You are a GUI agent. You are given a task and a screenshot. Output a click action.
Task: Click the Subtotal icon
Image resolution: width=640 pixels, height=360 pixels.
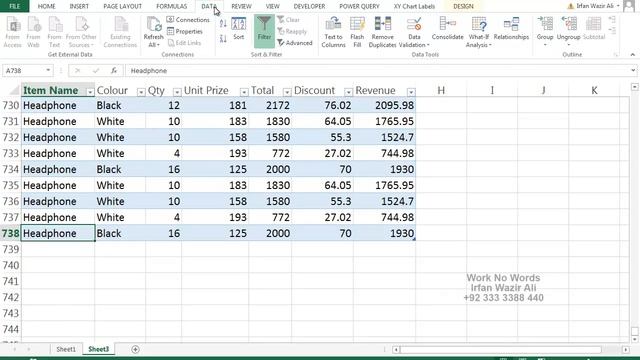593,29
